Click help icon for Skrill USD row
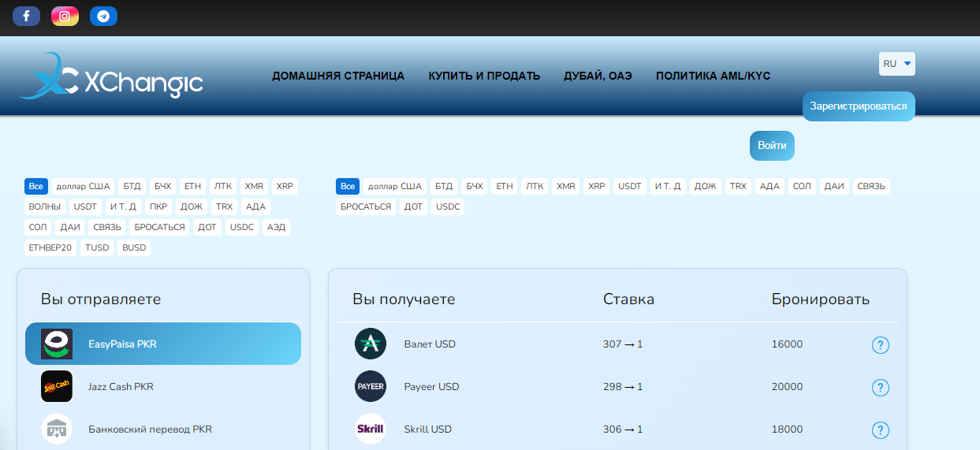The image size is (980, 450). (881, 430)
